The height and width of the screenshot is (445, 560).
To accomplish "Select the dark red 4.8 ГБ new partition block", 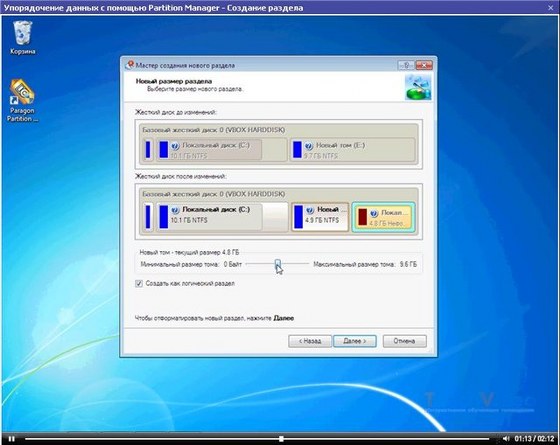I will pos(383,218).
